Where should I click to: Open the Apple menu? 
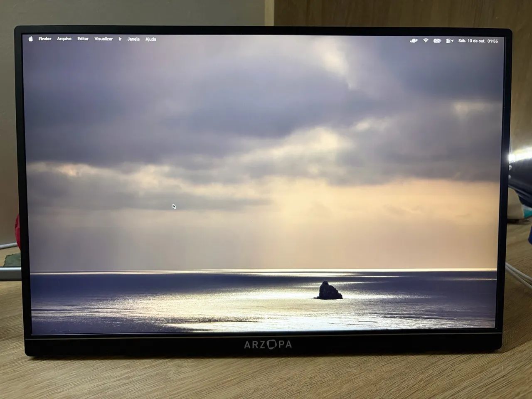[x=31, y=39]
